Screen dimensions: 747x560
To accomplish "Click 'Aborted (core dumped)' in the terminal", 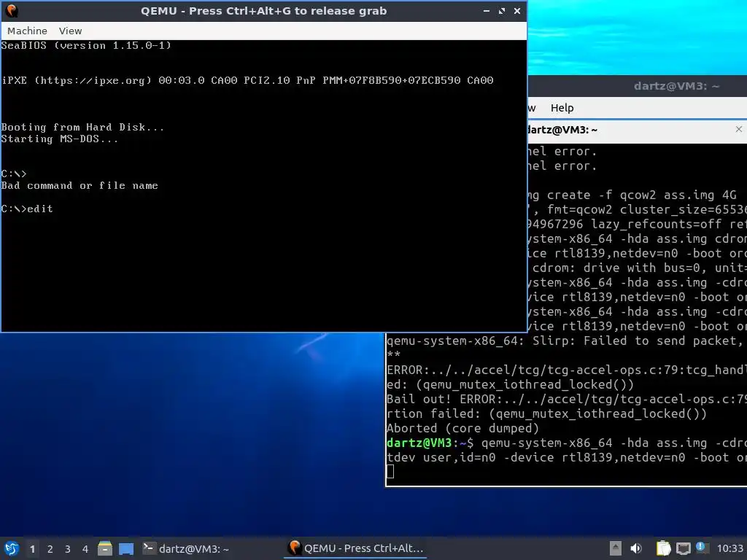I will (x=462, y=428).
